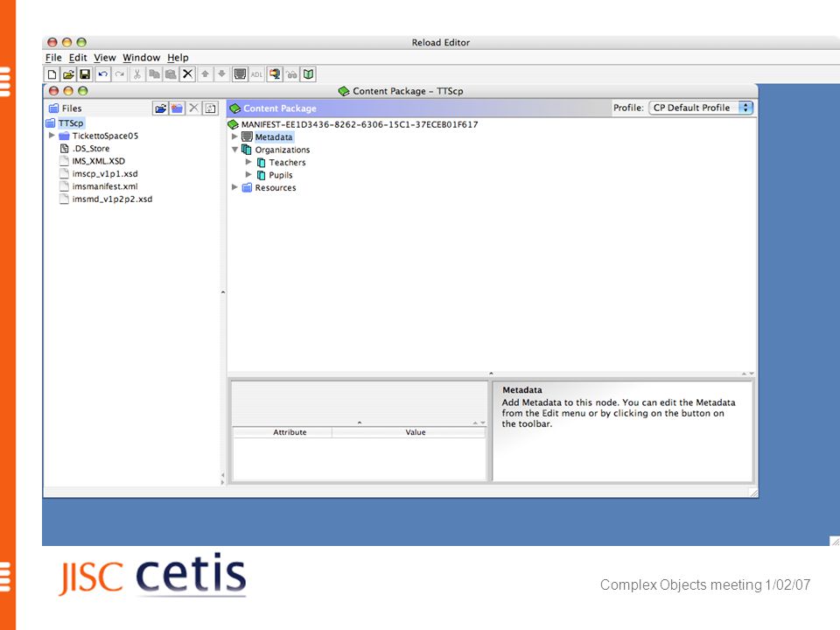Viewport: 840px width, 630px height.
Task: Open the Edit menu
Action: [78, 58]
